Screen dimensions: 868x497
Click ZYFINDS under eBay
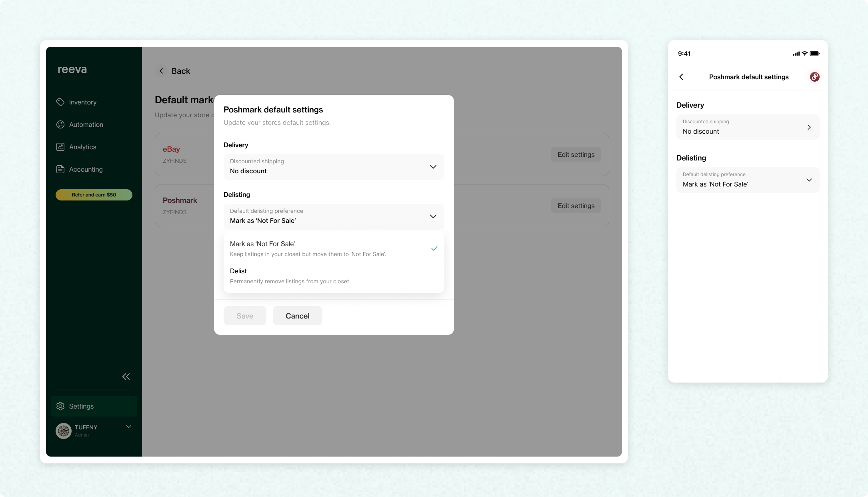click(x=175, y=161)
